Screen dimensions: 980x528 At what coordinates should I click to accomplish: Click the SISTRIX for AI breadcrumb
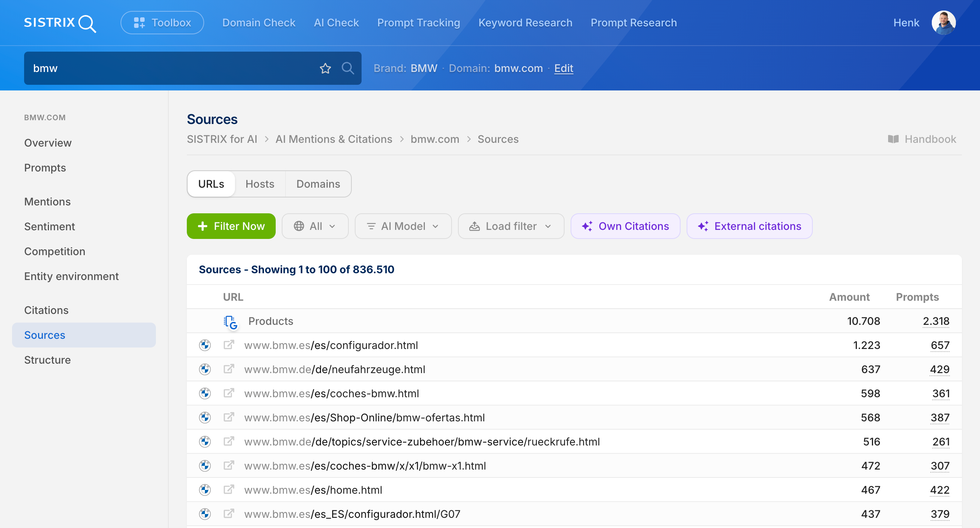coord(222,139)
